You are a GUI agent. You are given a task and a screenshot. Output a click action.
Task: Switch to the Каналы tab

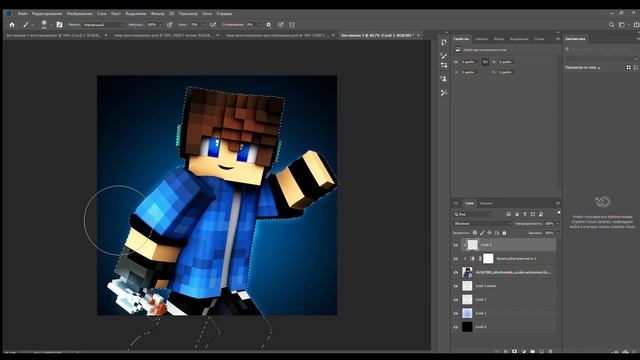point(486,203)
